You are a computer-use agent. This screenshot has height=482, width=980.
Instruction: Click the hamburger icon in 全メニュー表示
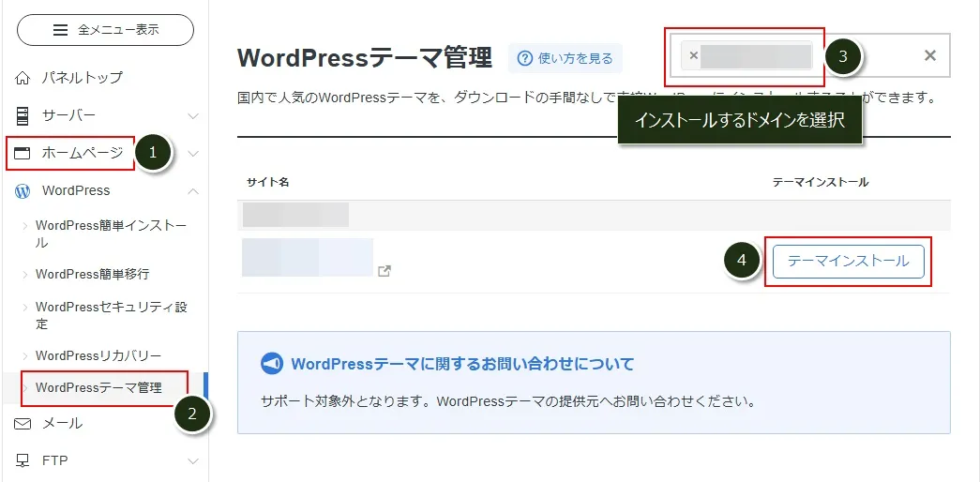click(61, 30)
